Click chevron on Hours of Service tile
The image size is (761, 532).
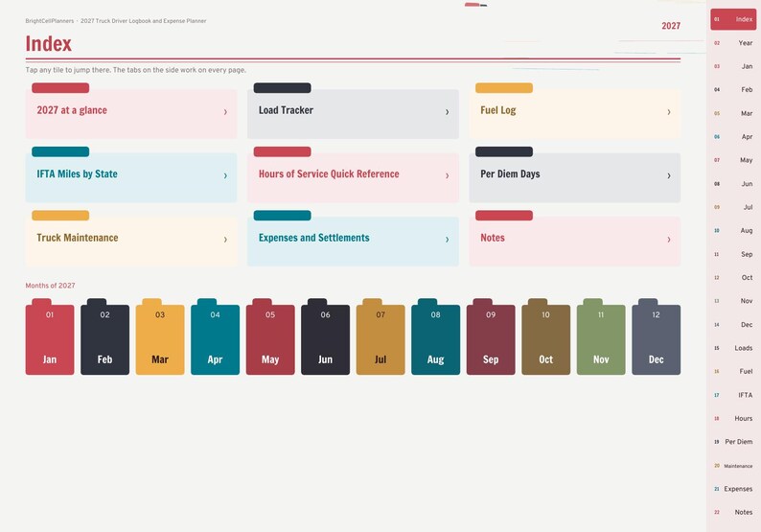(447, 175)
